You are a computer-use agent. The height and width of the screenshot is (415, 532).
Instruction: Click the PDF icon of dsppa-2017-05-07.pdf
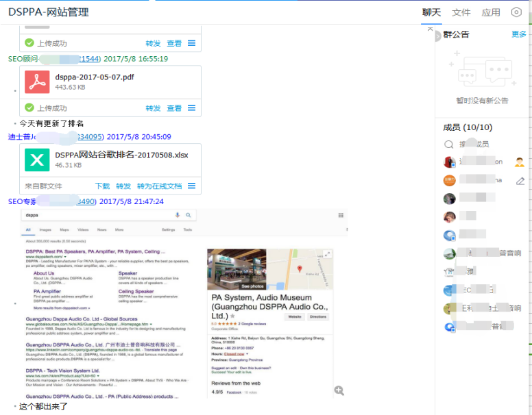[37, 82]
